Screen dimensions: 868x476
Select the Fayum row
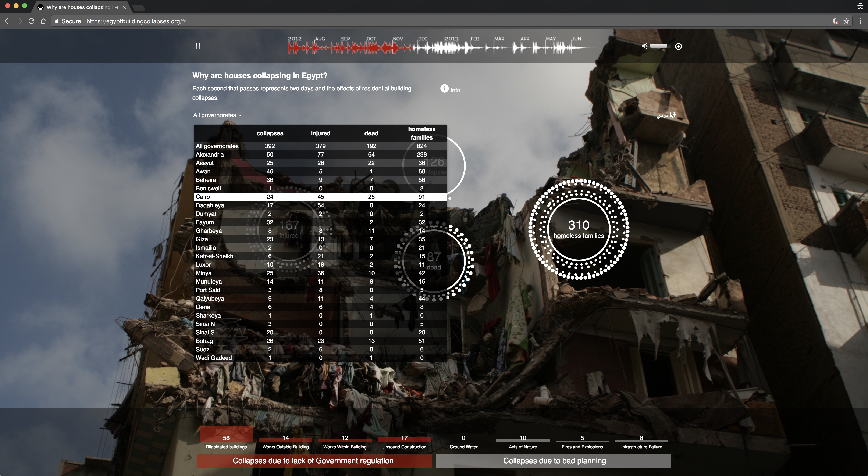point(320,222)
